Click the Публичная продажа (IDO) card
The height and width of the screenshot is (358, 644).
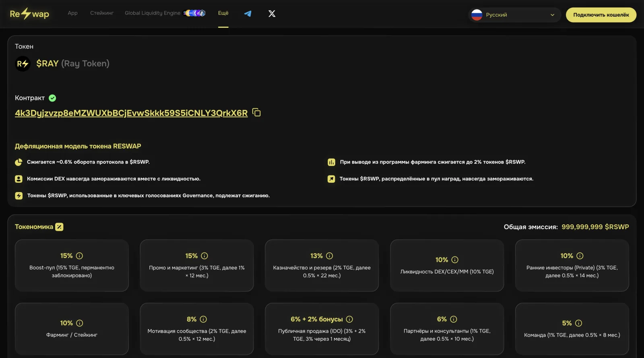pyautogui.click(x=322, y=329)
